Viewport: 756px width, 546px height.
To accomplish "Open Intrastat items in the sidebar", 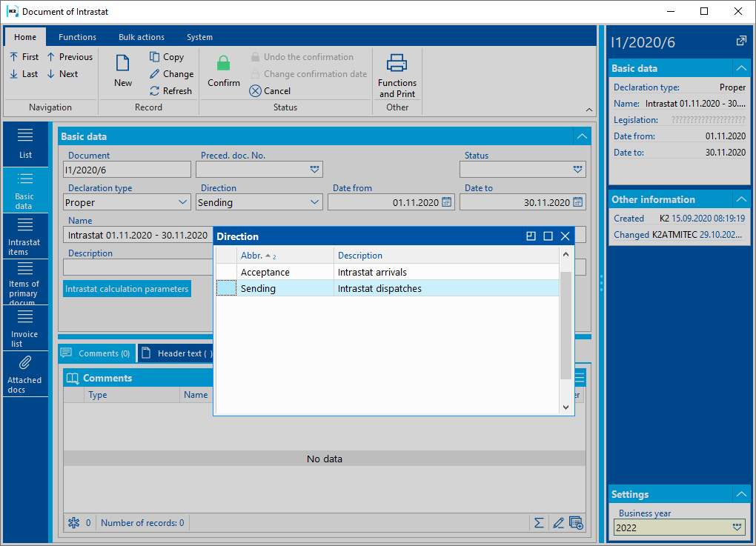I will pos(24,236).
